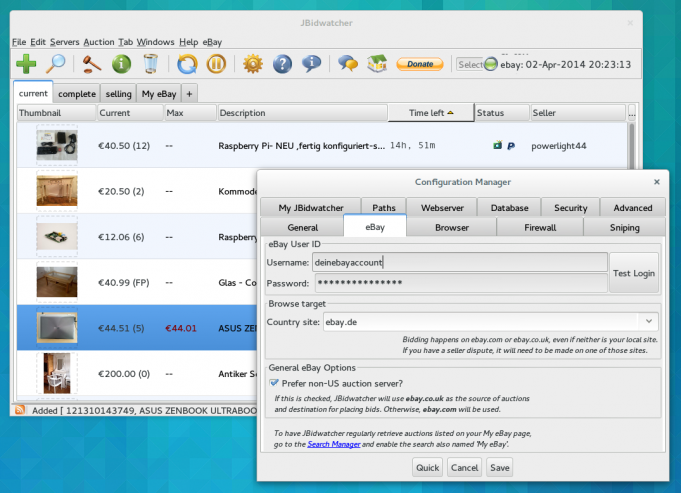681x493 pixels.
Task: Open the magnifying glass Search tool
Action: point(57,65)
